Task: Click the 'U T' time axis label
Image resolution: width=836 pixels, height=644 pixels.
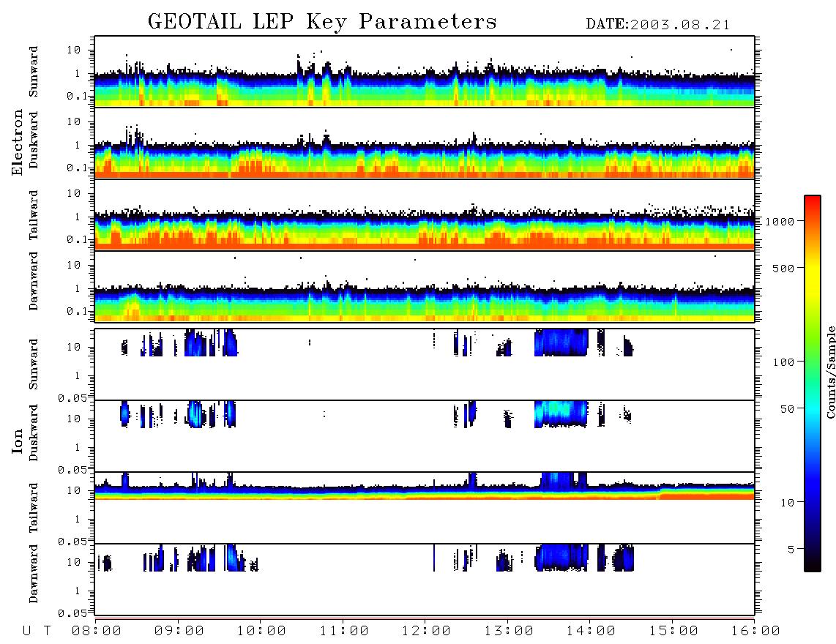Action: pyautogui.click(x=37, y=631)
